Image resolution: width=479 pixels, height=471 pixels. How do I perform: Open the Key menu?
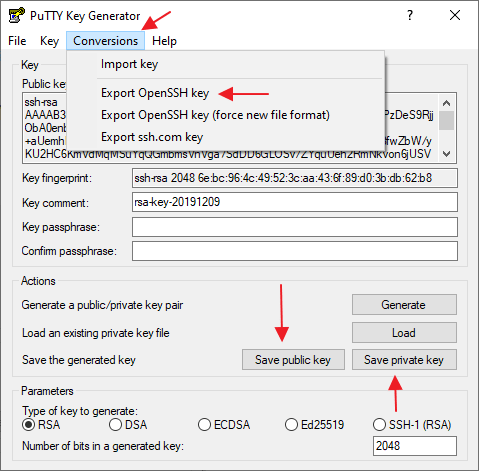click(49, 41)
